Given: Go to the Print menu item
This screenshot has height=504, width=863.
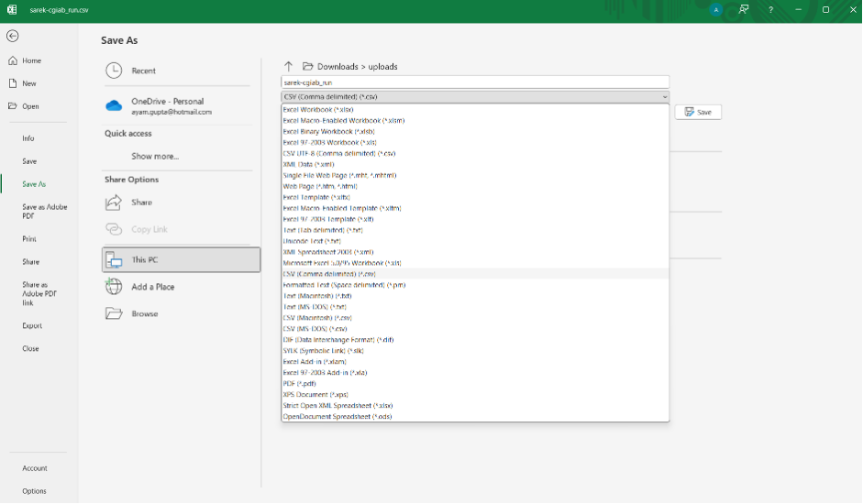Looking at the screenshot, I should click(x=29, y=239).
